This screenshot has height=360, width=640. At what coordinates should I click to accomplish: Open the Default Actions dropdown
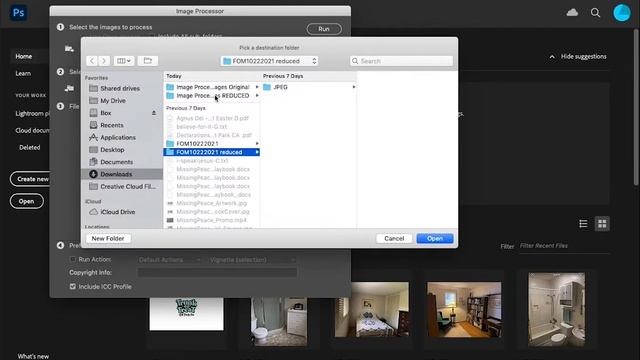[x=169, y=260]
